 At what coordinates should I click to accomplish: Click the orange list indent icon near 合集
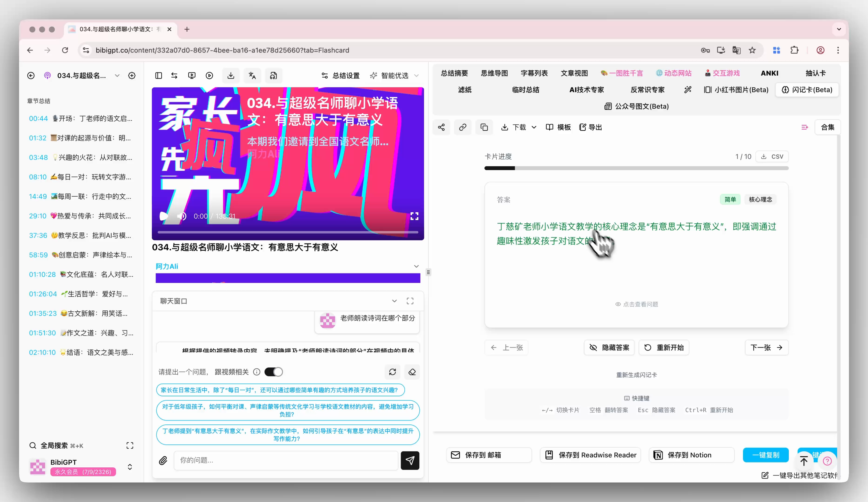805,127
